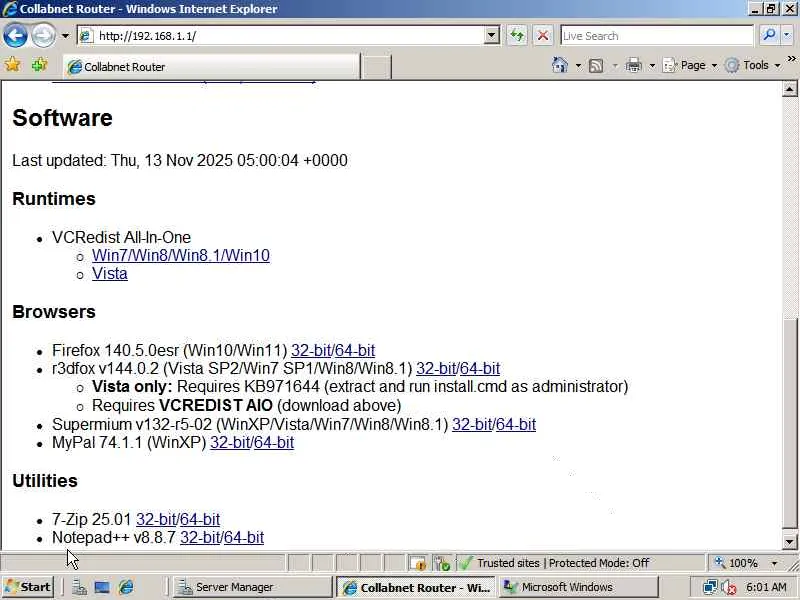Expand the zoom level dropdown arrow
The width and height of the screenshot is (800, 600).
(x=774, y=563)
